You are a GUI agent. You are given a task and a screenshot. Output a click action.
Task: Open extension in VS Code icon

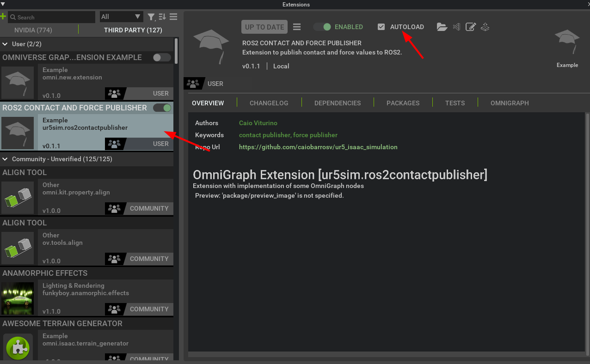click(457, 27)
